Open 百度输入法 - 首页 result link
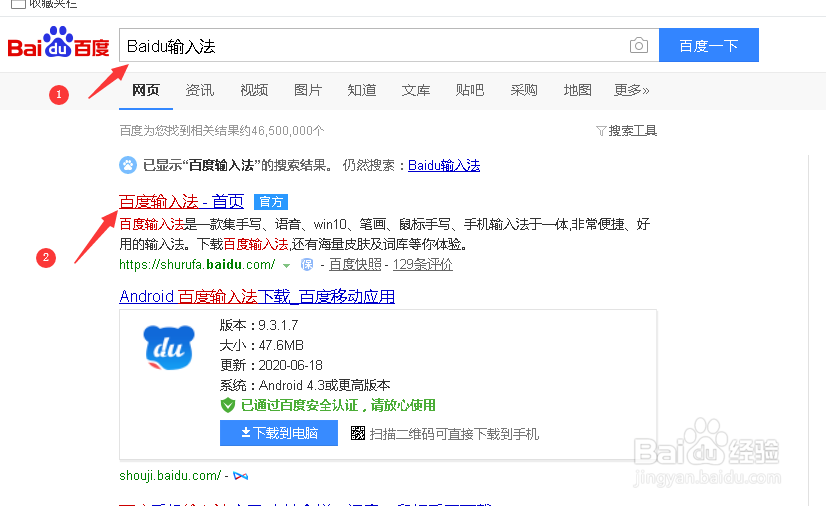The image size is (826, 506). pyautogui.click(x=181, y=202)
